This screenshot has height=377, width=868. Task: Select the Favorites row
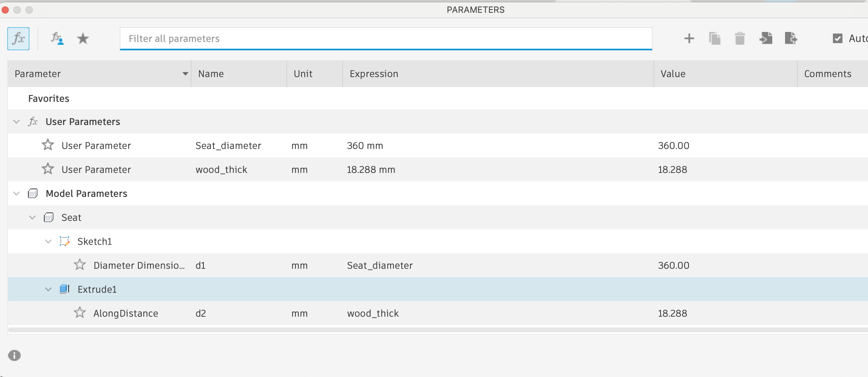[438, 98]
